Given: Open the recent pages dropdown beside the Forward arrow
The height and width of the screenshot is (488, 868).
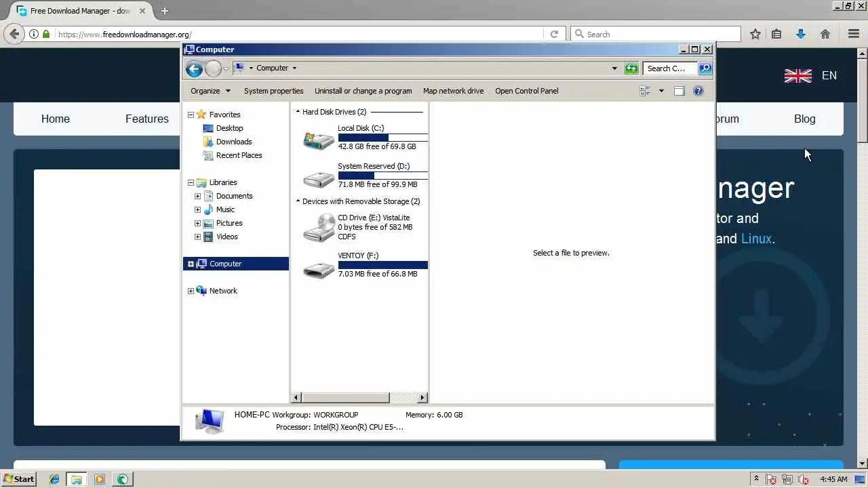Looking at the screenshot, I should [x=226, y=68].
